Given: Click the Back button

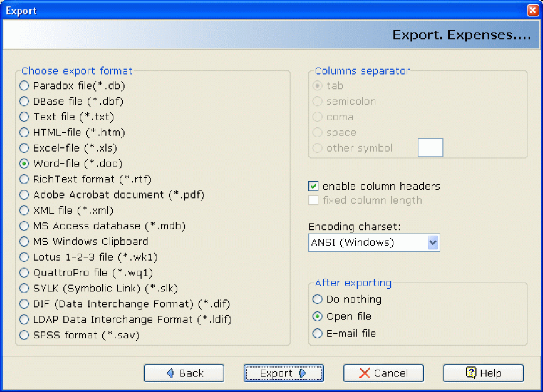Looking at the screenshot, I should 184,373.
